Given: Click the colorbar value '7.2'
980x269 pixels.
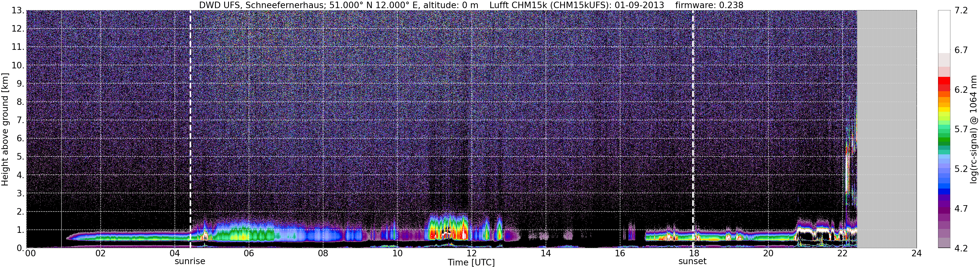Looking at the screenshot, I should point(961,11).
